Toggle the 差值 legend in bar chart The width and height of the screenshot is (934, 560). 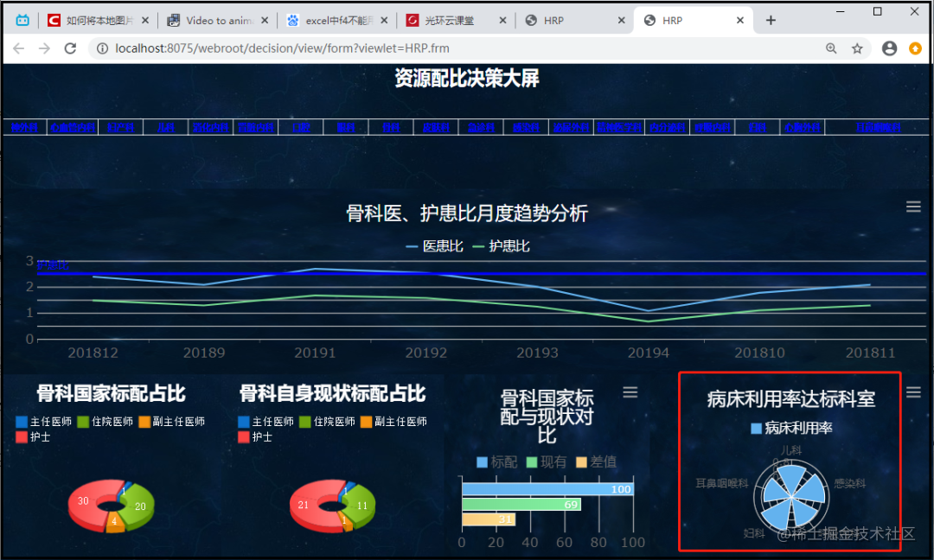pyautogui.click(x=596, y=461)
